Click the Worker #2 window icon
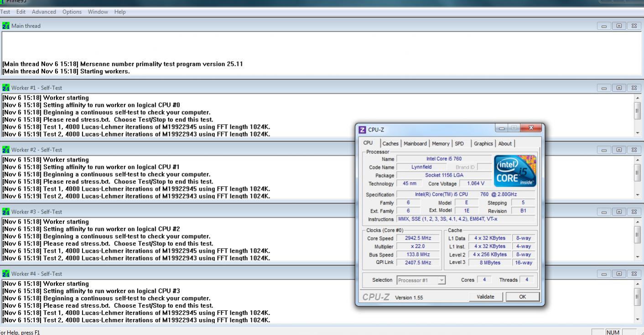 click(x=6, y=150)
